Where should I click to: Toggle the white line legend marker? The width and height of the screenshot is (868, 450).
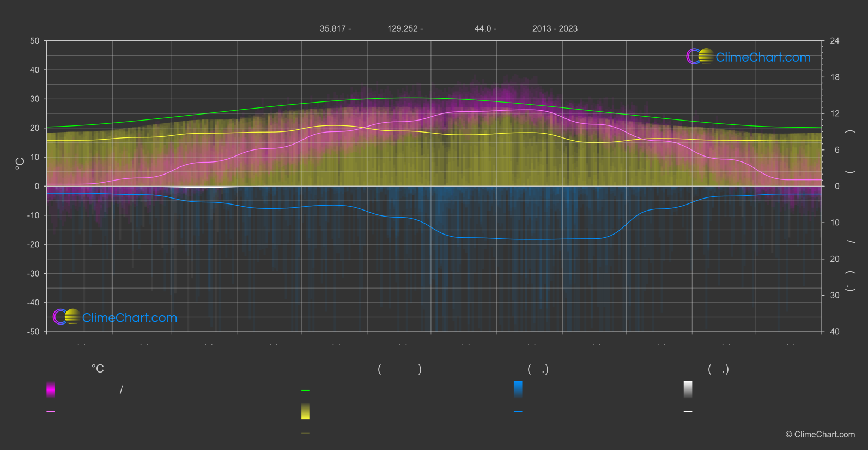pyautogui.click(x=688, y=412)
